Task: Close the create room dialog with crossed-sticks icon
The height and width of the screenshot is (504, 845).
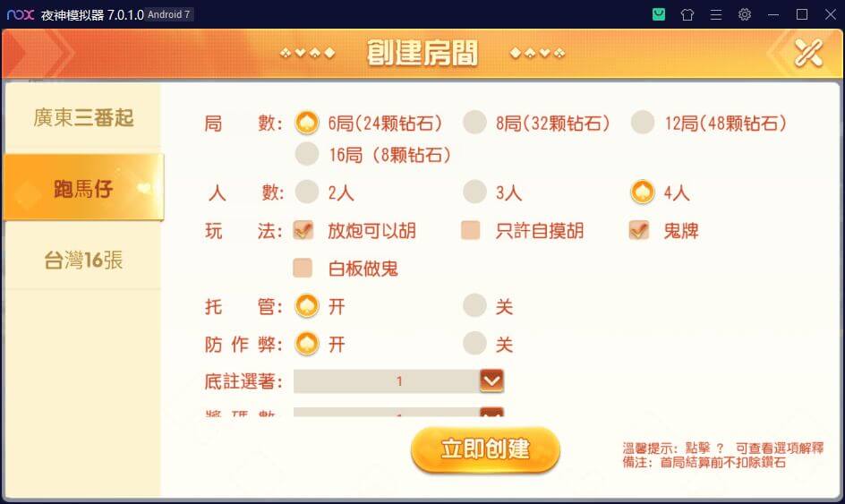Action: (808, 53)
